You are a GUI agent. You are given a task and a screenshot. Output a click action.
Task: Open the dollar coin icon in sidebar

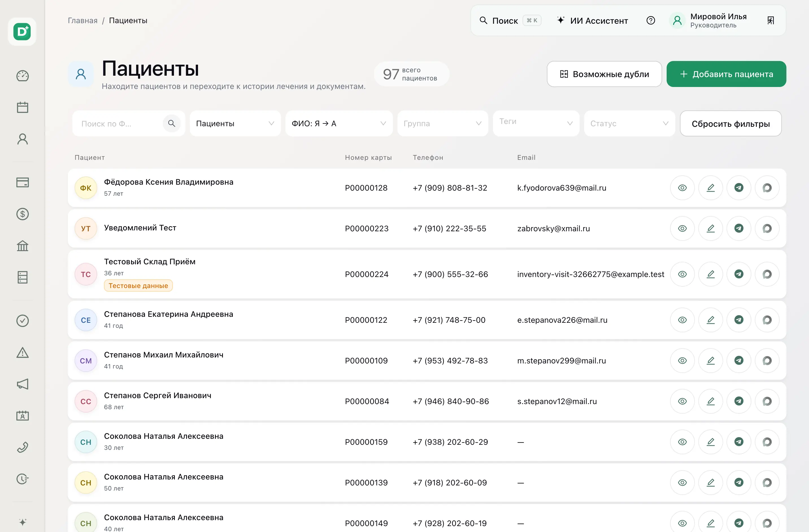coord(22,214)
